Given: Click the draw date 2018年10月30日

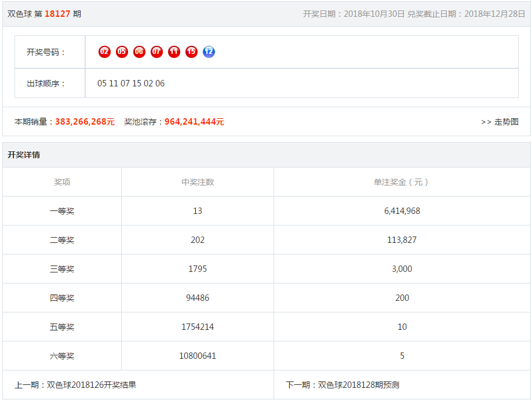Looking at the screenshot, I should [x=374, y=14].
